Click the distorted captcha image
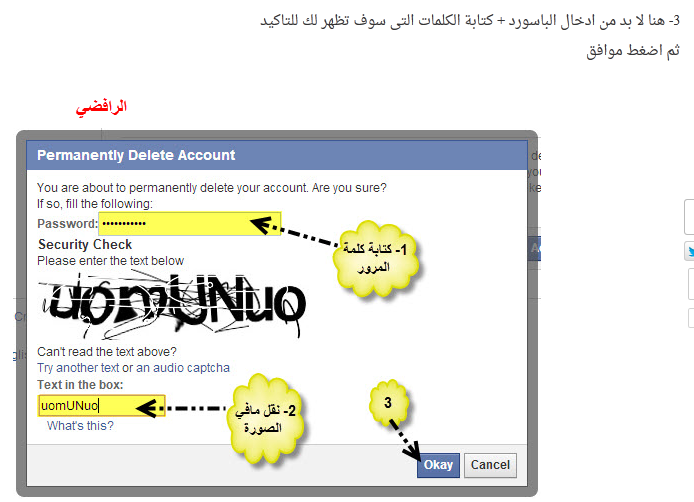Viewport: 694px width, 502px height. click(172, 305)
